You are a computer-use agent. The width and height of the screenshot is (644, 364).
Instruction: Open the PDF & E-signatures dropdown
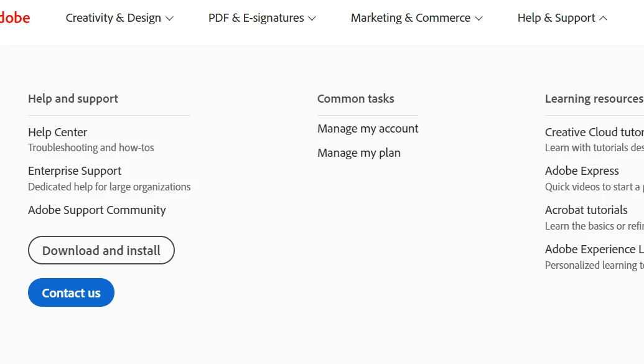coord(262,18)
